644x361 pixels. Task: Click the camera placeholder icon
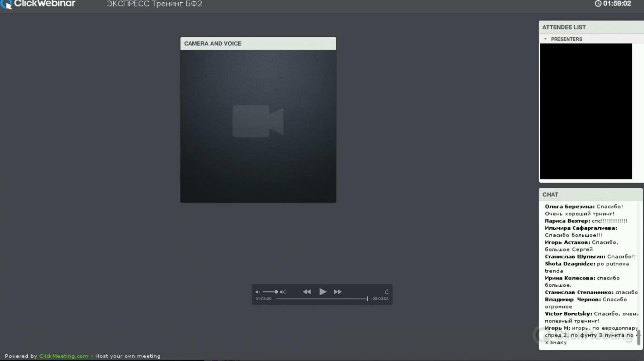pos(258,121)
